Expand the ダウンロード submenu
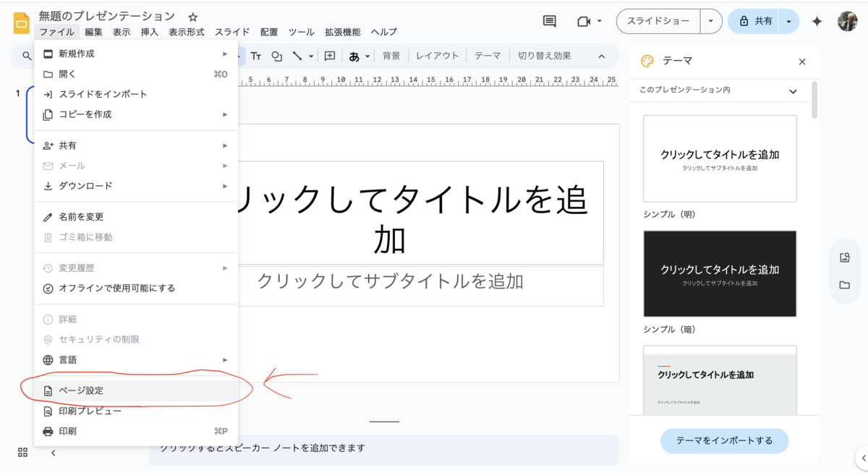The image size is (868, 473). [136, 186]
